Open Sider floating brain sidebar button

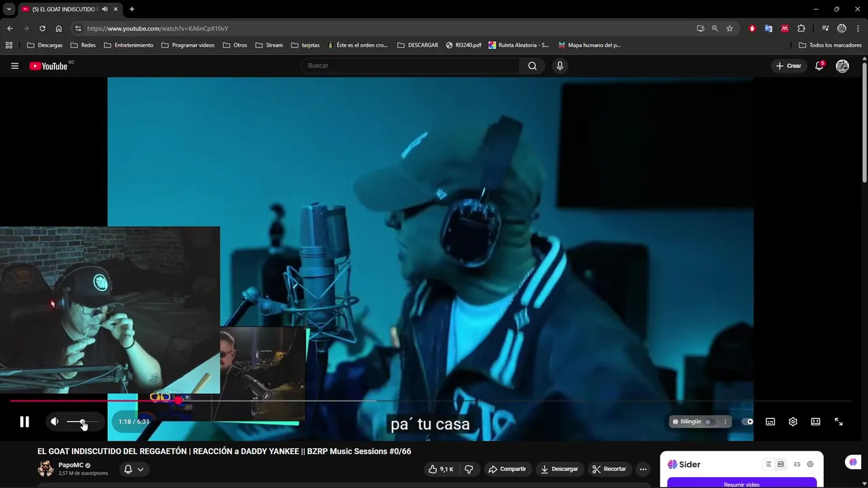853,462
